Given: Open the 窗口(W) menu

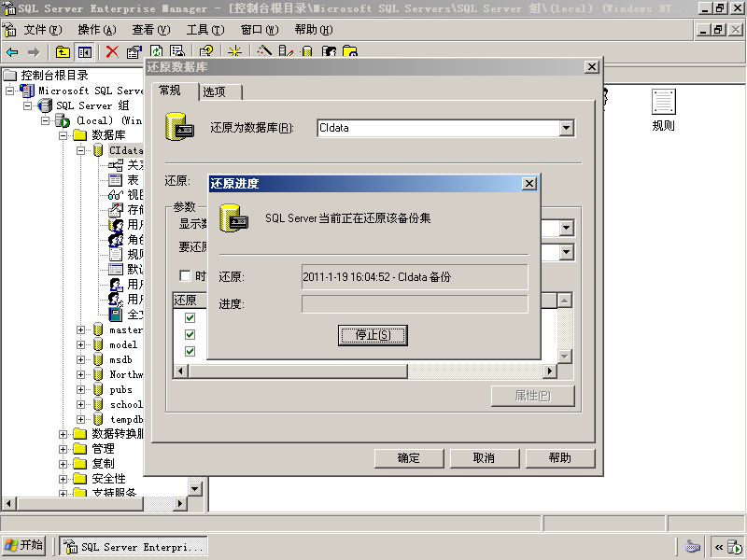Looking at the screenshot, I should (260, 30).
